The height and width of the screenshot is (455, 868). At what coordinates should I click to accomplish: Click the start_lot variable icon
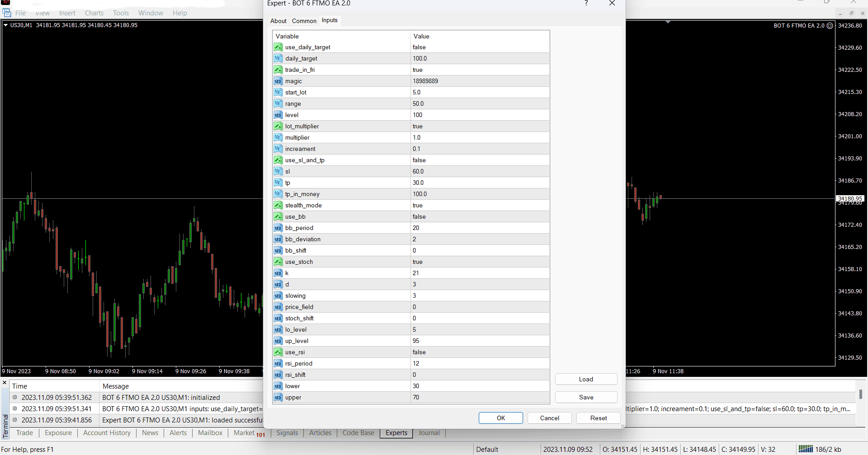[x=278, y=92]
